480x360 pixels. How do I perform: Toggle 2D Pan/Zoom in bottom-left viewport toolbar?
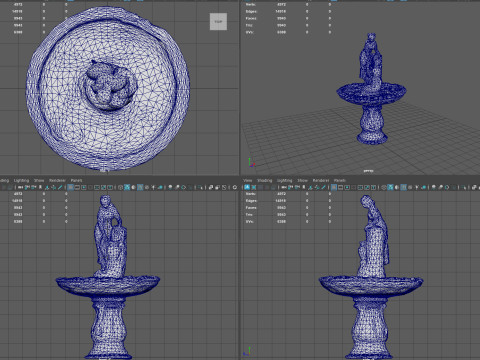click(x=53, y=187)
